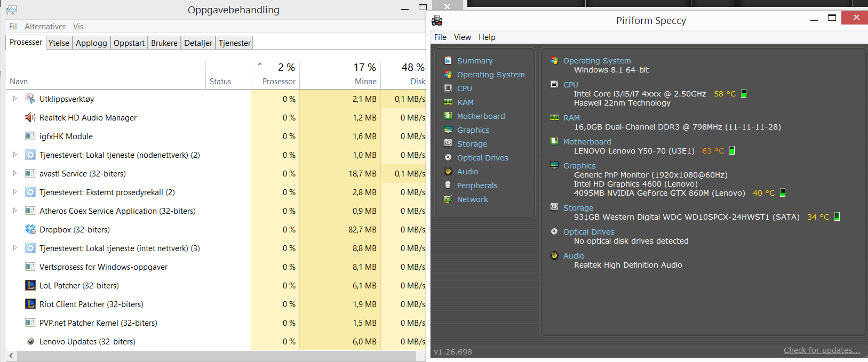Click the Oppgavebehandling title bar icon
The width and height of the screenshot is (868, 362).
click(x=12, y=10)
